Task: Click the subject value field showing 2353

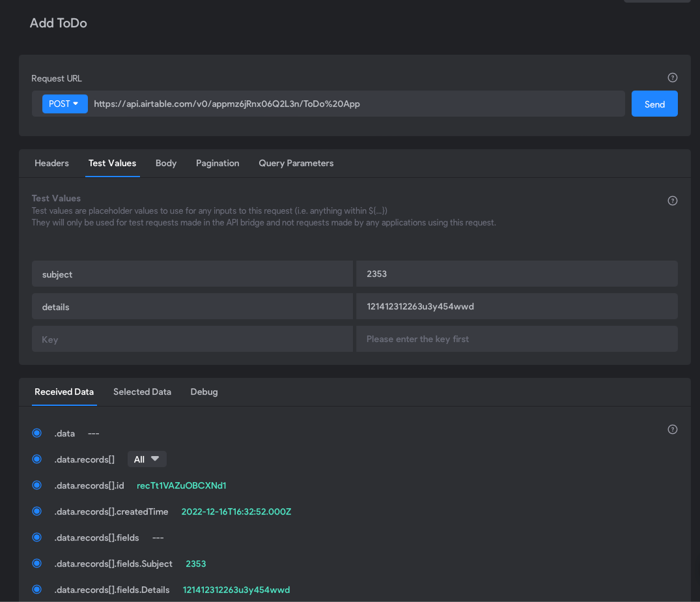Action: coord(517,274)
